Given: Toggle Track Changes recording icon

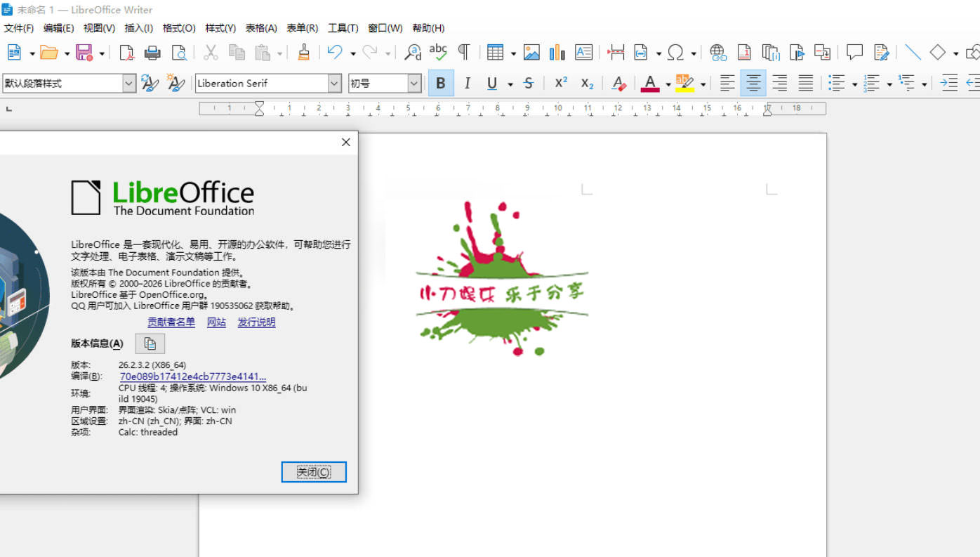Looking at the screenshot, I should pyautogui.click(x=881, y=53).
